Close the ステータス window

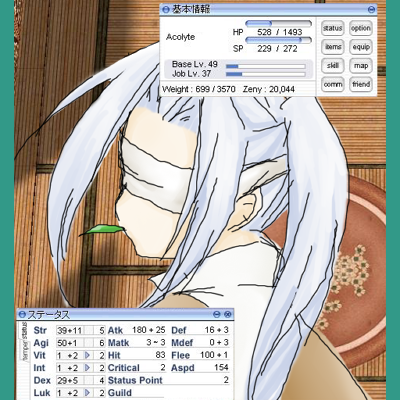click(x=227, y=314)
